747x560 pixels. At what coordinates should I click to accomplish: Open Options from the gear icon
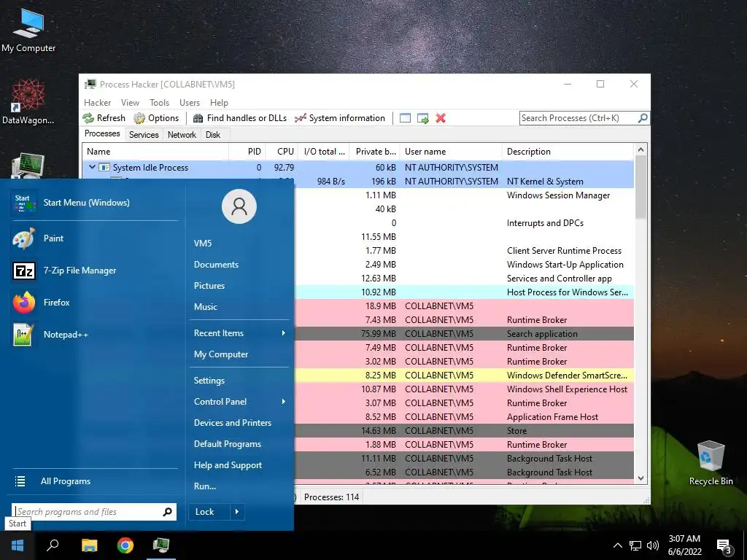pos(139,118)
